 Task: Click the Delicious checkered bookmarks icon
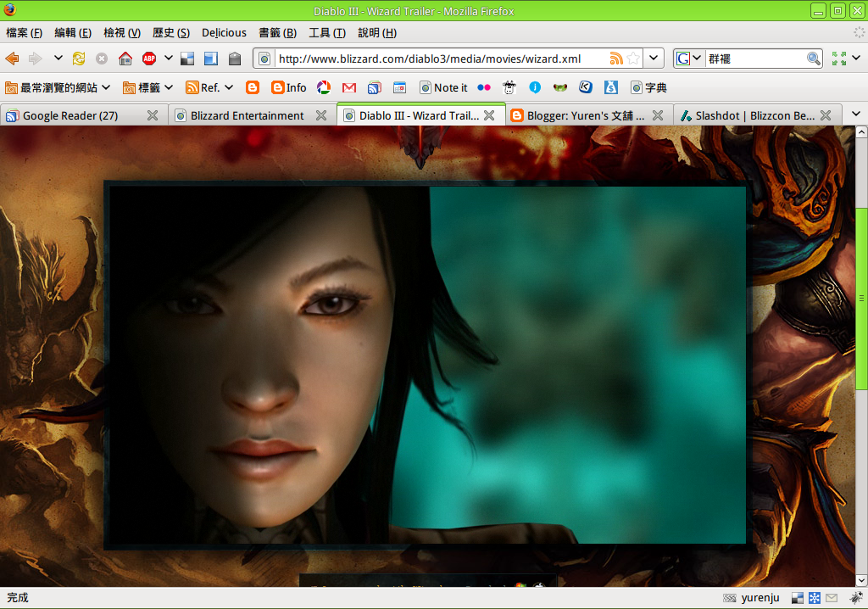coord(187,59)
